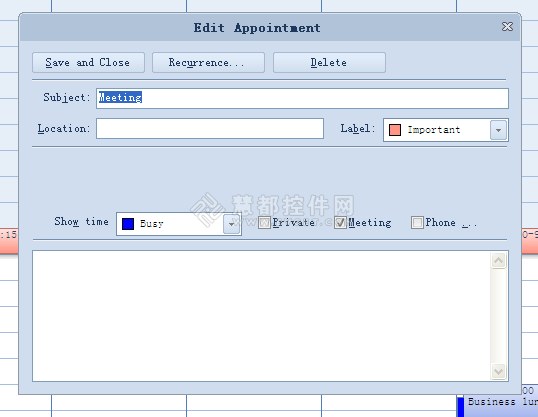Uncheck the Meeting checkbox
Image resolution: width=538 pixels, height=417 pixels.
click(340, 223)
